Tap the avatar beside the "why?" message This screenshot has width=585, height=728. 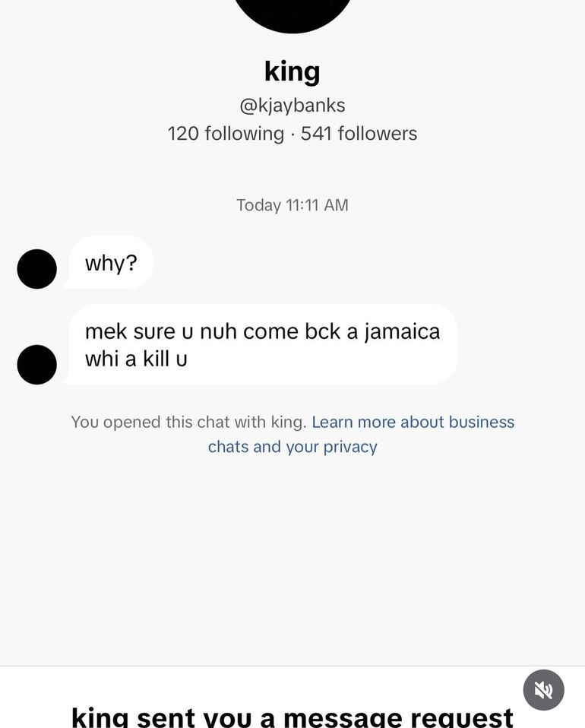(x=36, y=269)
